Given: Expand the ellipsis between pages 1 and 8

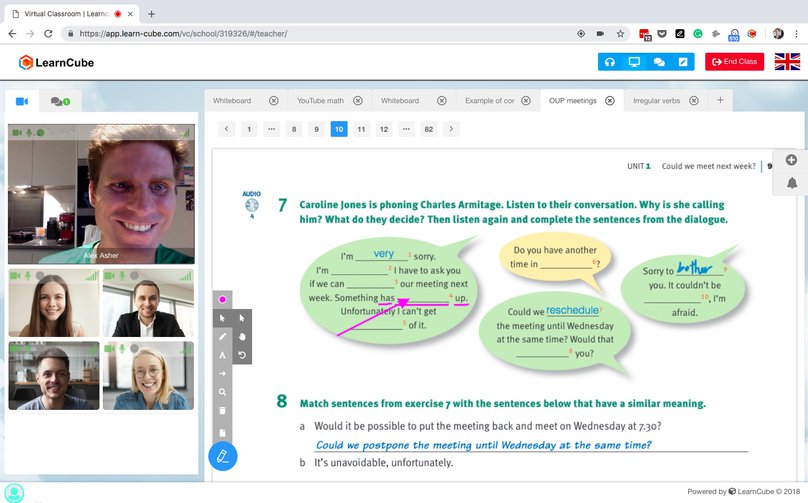Looking at the screenshot, I should [271, 129].
